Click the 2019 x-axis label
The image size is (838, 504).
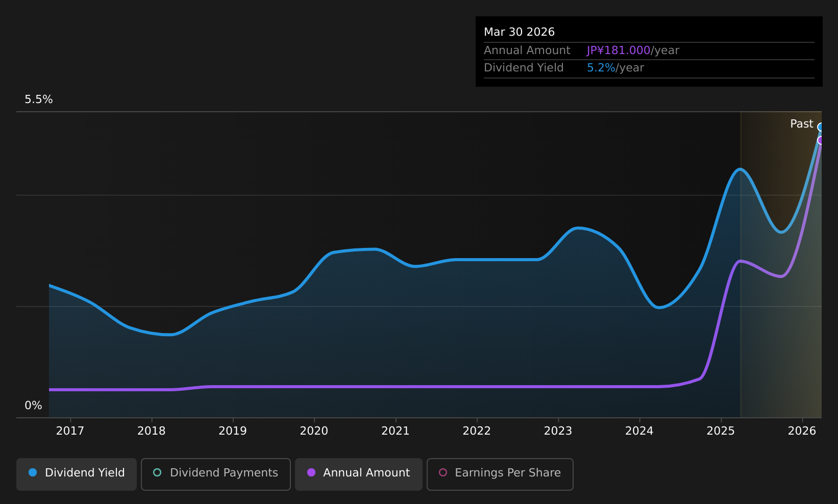click(x=233, y=431)
